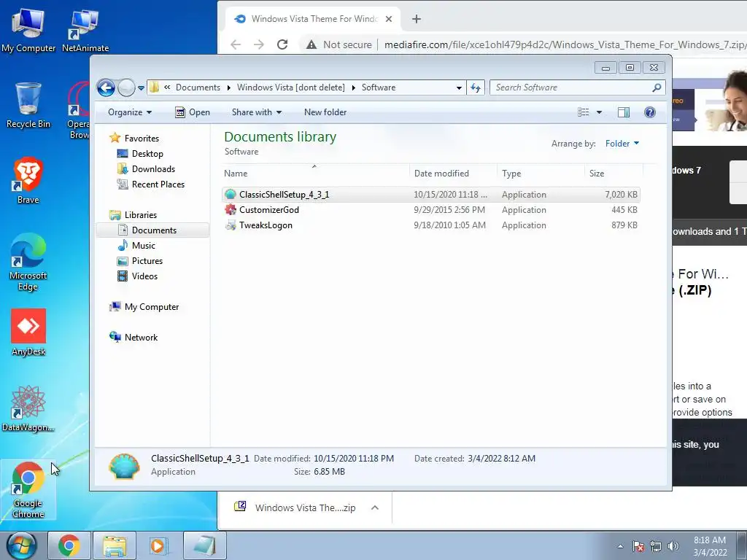Sort by the Size column header
The width and height of the screenshot is (747, 560).
(613, 174)
